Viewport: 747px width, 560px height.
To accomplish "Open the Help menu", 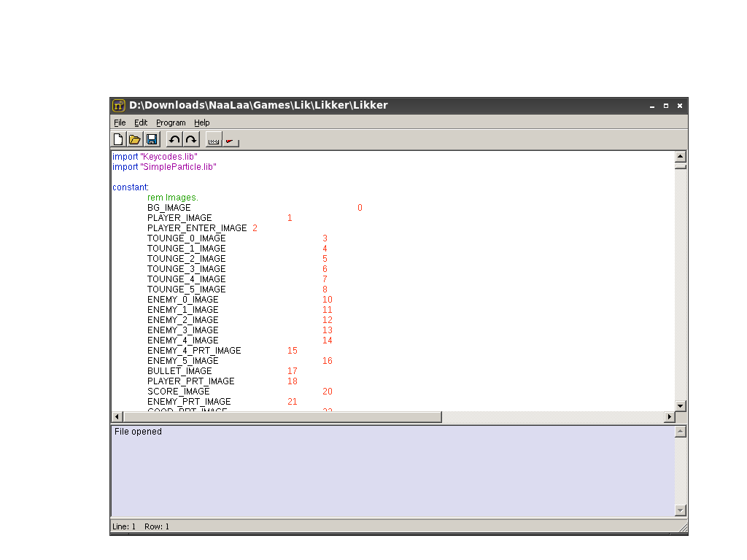I will [201, 122].
